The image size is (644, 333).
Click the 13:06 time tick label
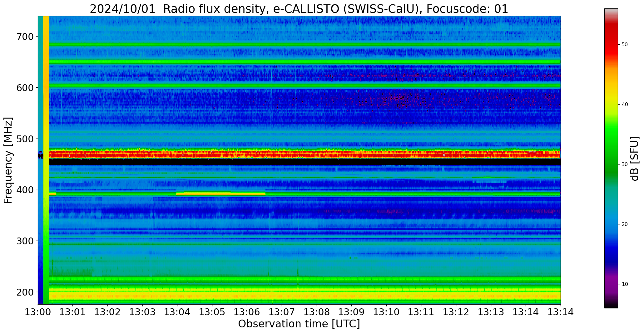point(247,312)
